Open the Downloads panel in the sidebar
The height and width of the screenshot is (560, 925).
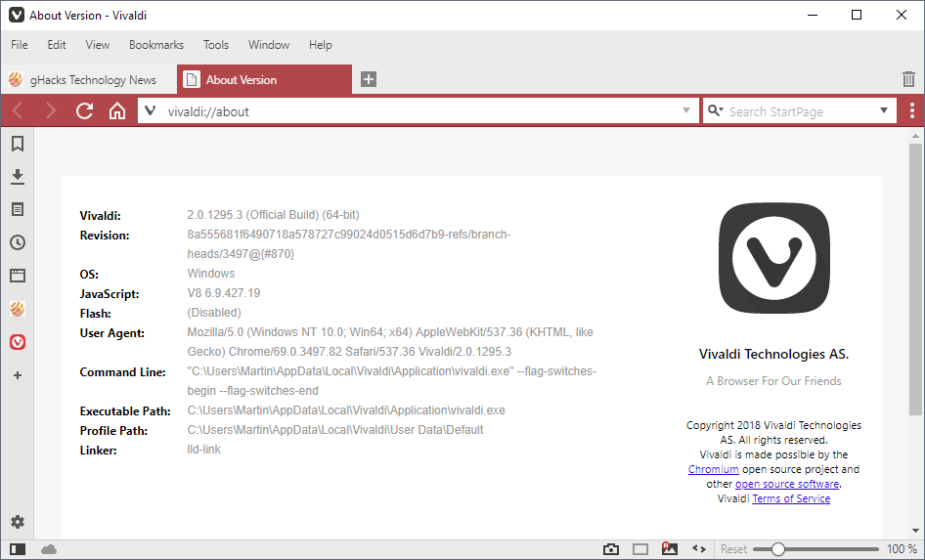pos(18,177)
